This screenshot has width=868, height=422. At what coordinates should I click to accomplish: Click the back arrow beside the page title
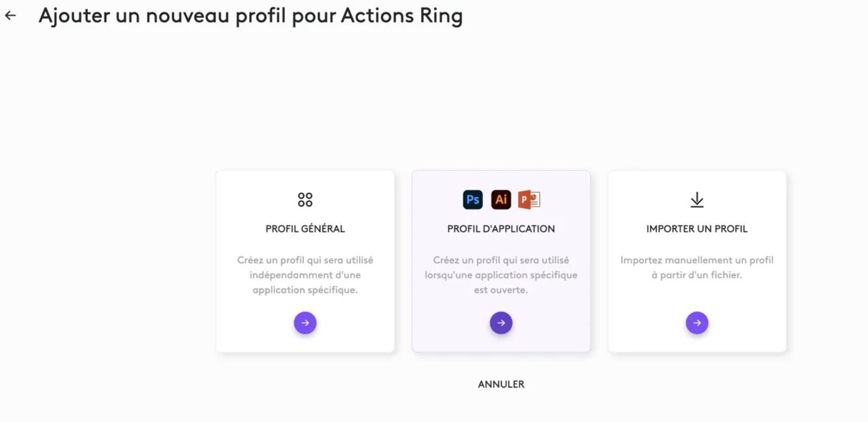tap(10, 16)
